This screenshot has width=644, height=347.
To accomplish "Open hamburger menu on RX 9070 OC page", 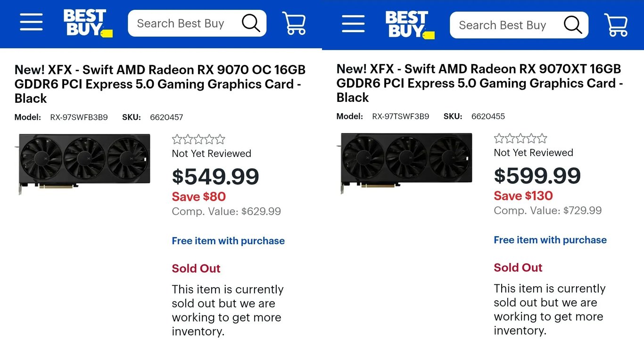I will point(31,22).
